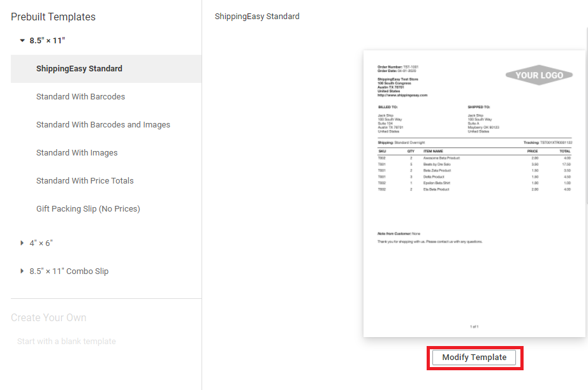The width and height of the screenshot is (588, 390).
Task: Collapse the 8.5" × 11" group arrow
Action: [22, 41]
